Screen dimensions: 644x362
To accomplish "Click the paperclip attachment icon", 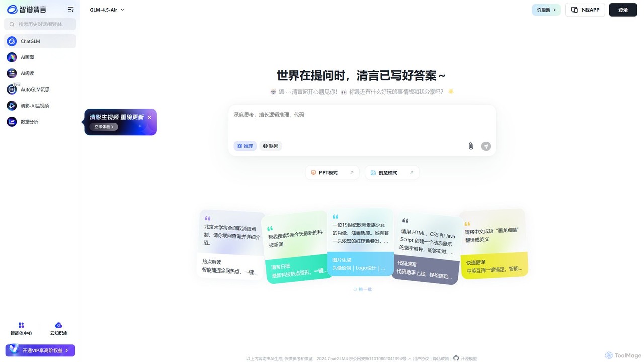I will click(x=471, y=146).
